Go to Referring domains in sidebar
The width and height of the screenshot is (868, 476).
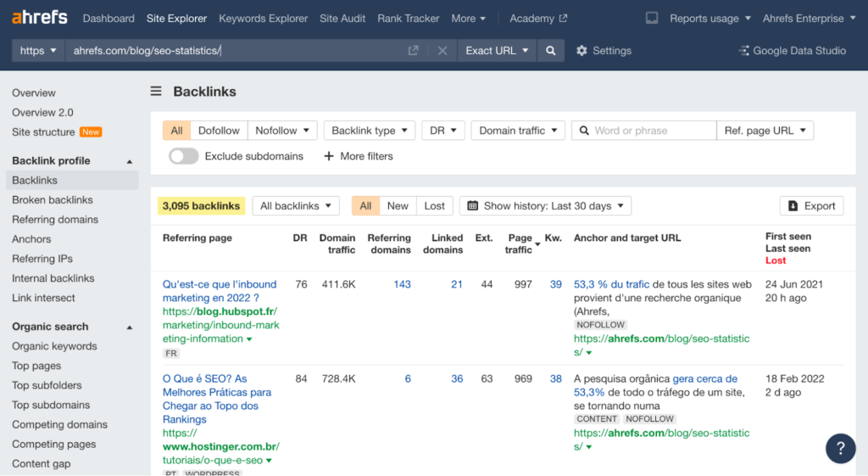click(x=55, y=220)
